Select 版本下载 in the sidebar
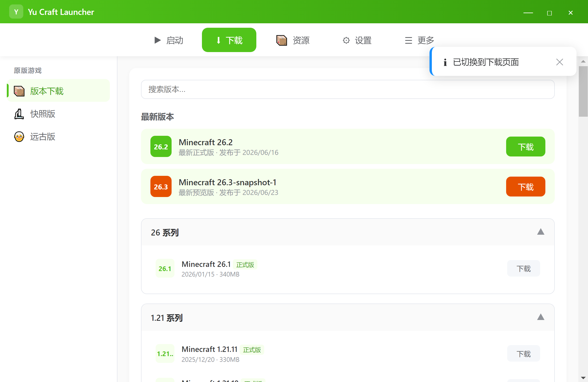Viewport: 588px width, 382px height. click(58, 91)
